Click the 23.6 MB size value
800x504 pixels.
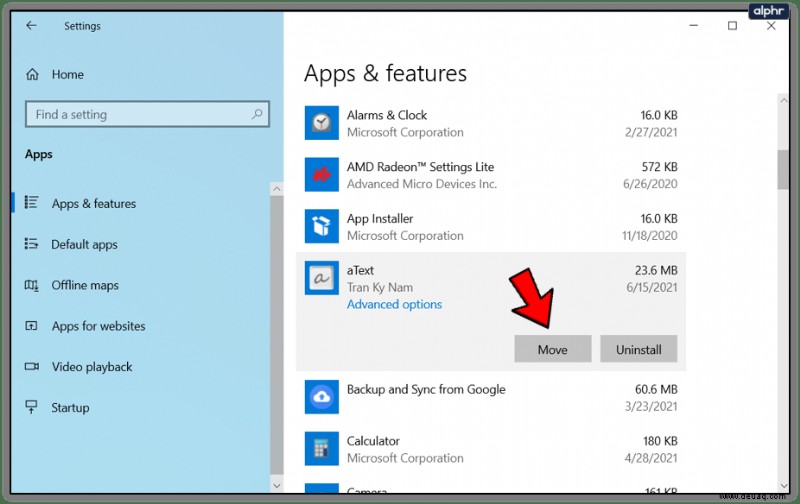point(656,270)
